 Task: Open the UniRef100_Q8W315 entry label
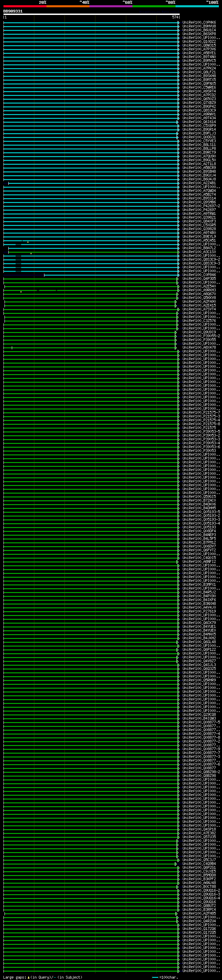(199, 45)
